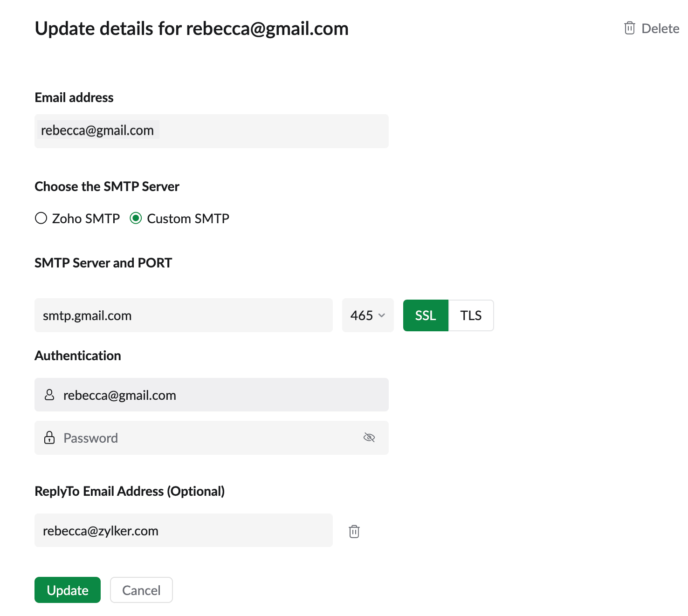Click the Cancel button
The image size is (688, 616).
pyautogui.click(x=141, y=590)
